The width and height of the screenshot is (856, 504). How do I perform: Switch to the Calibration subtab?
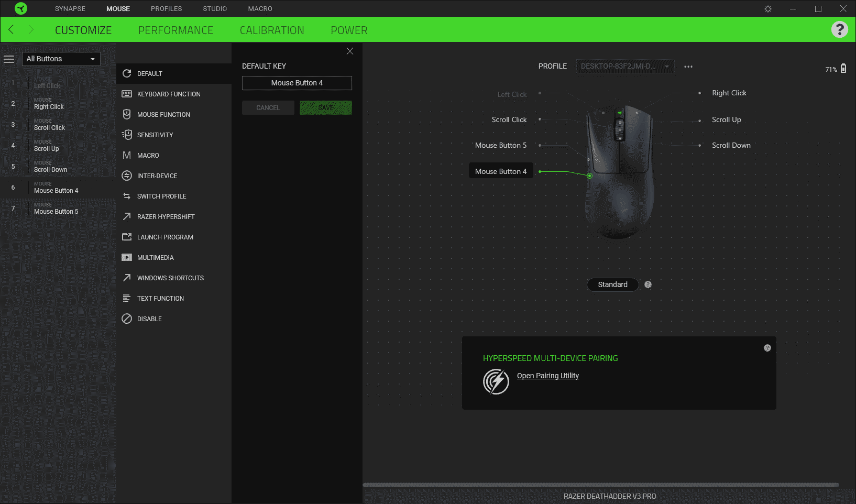(272, 30)
